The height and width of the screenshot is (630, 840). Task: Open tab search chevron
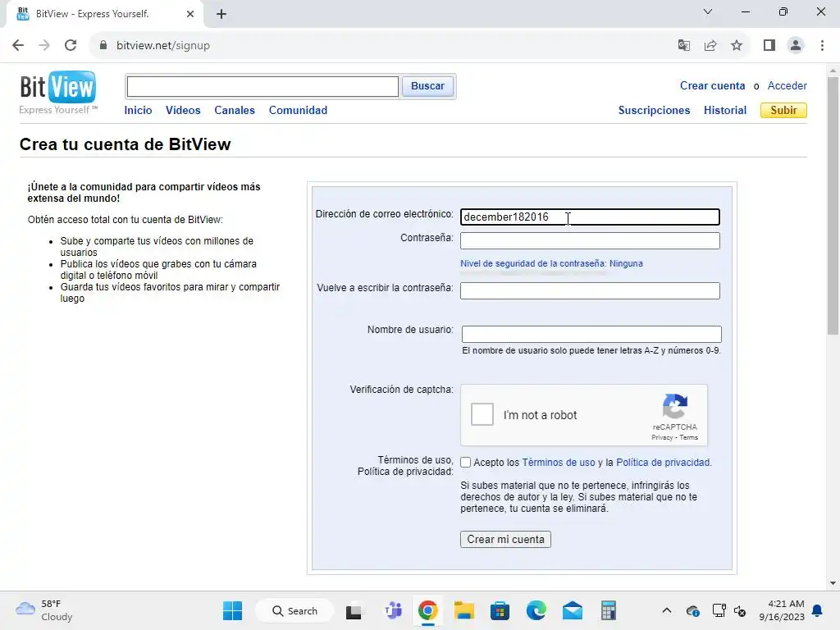[708, 11]
